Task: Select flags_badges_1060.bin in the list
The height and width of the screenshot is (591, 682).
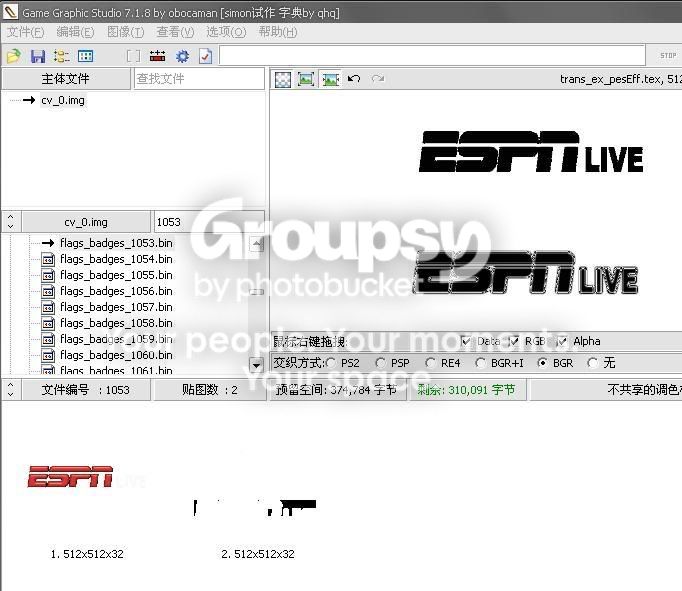Action: (116, 355)
